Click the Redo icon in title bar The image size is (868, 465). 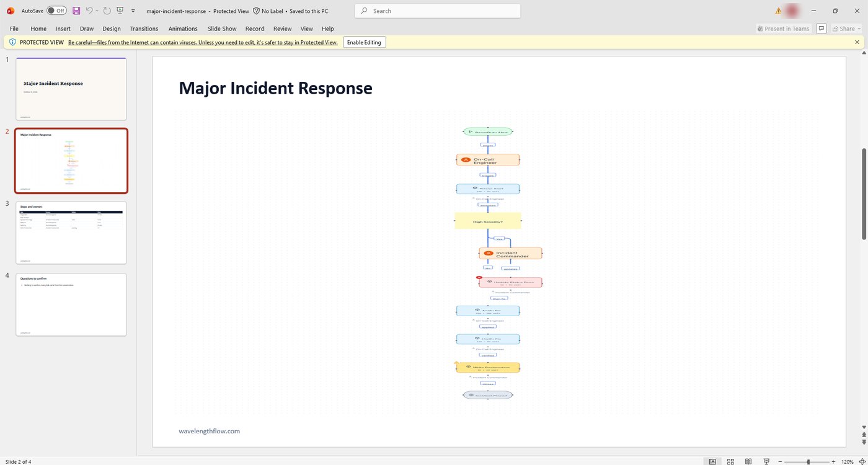pos(107,11)
